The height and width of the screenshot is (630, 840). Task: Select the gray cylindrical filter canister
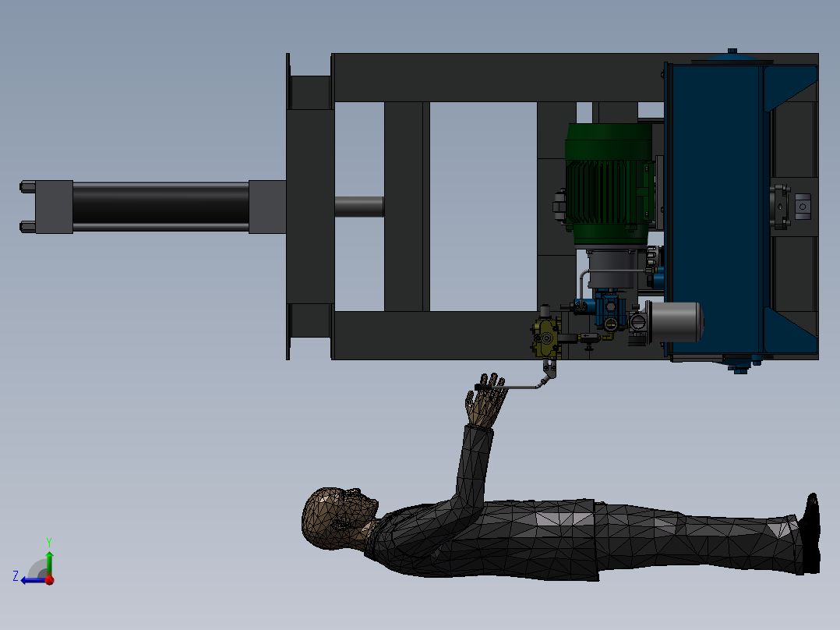(x=675, y=322)
